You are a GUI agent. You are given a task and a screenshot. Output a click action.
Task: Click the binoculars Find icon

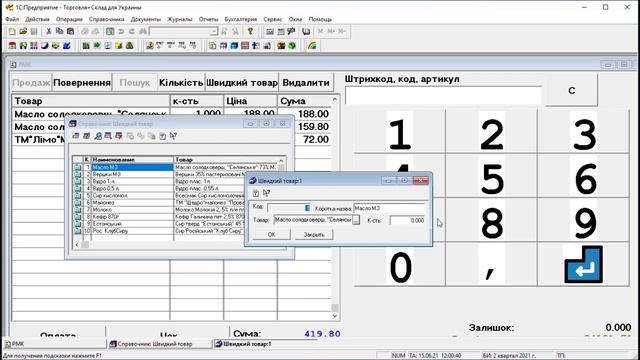(x=143, y=31)
